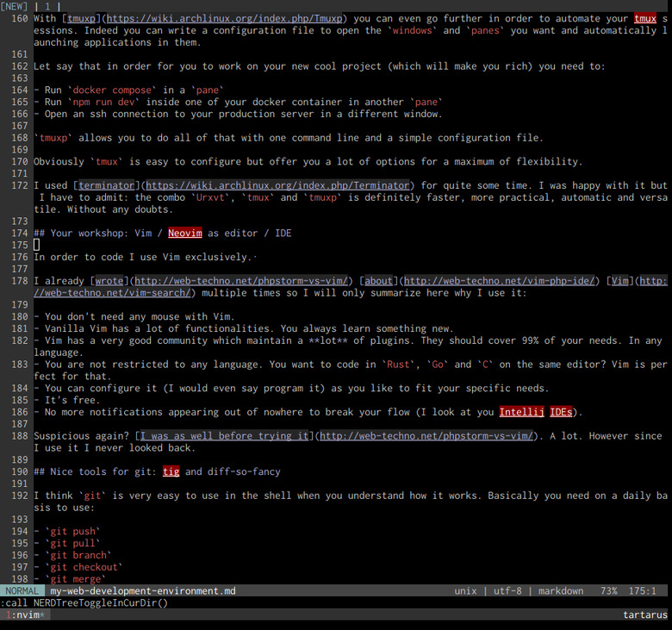The width and height of the screenshot is (672, 630).
Task: Click the `tmuxp` code word on line 168
Action: click(x=53, y=138)
